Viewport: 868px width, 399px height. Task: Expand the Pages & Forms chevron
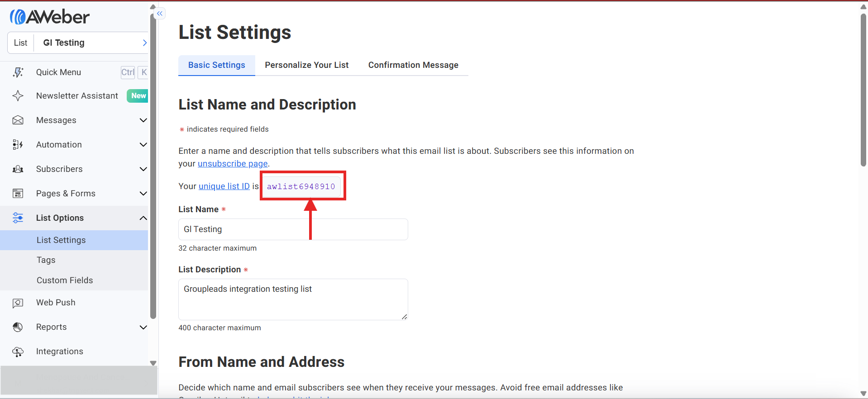143,194
